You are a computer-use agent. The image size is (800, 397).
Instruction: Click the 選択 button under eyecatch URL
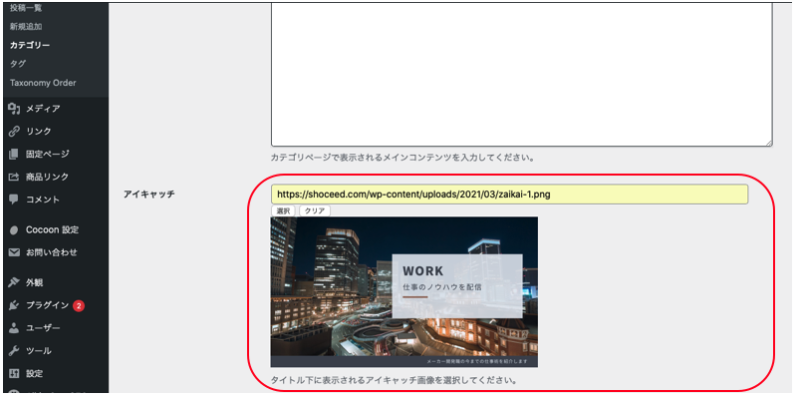(x=283, y=211)
